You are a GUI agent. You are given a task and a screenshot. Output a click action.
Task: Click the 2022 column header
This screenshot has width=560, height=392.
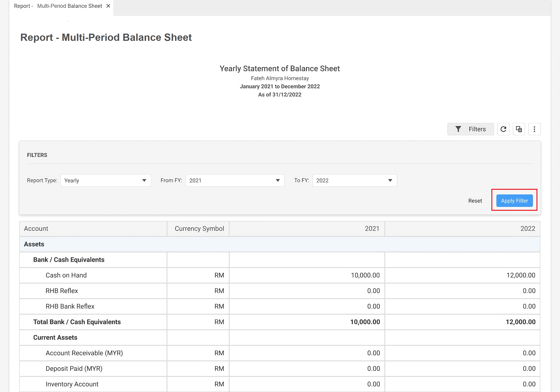pyautogui.click(x=462, y=228)
